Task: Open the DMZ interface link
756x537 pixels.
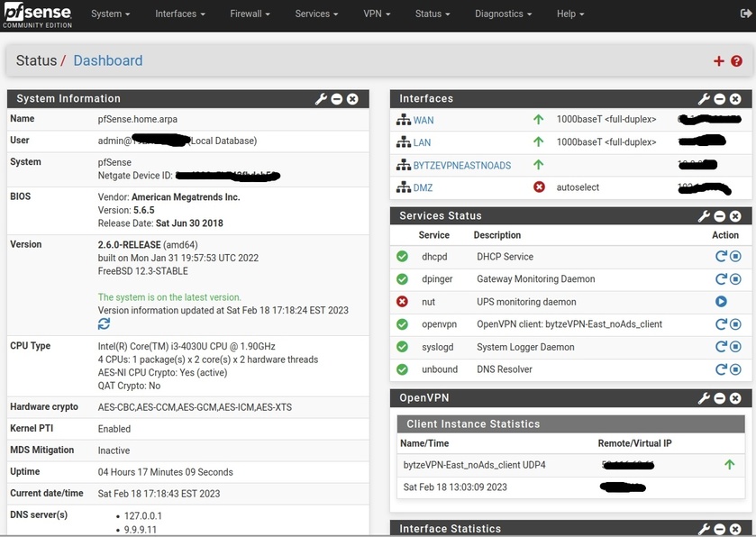Action: click(x=423, y=187)
